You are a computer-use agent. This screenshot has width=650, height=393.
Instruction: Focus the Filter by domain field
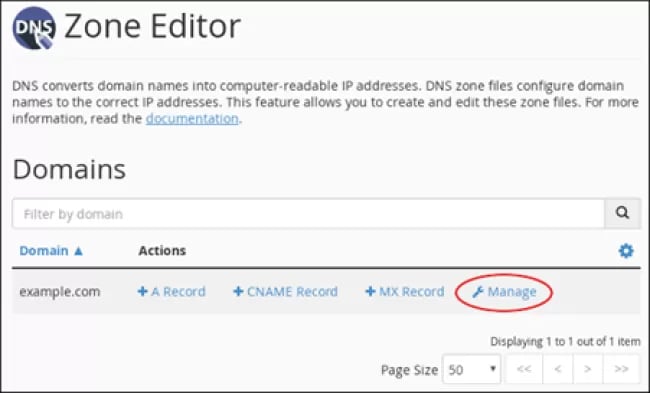pos(308,213)
